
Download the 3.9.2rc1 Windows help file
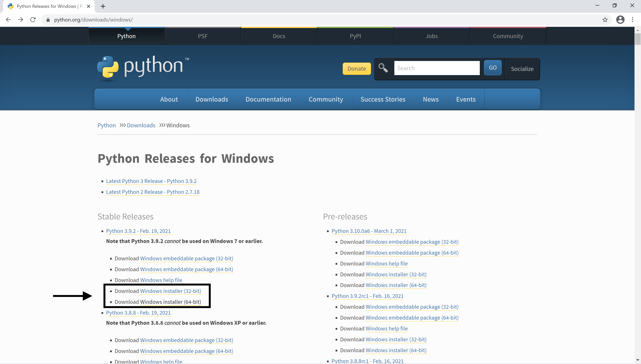click(387, 329)
